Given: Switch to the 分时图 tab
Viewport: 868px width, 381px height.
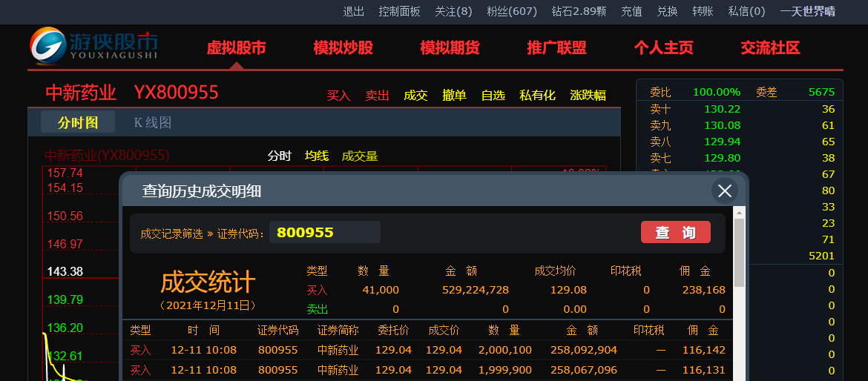Looking at the screenshot, I should point(78,122).
